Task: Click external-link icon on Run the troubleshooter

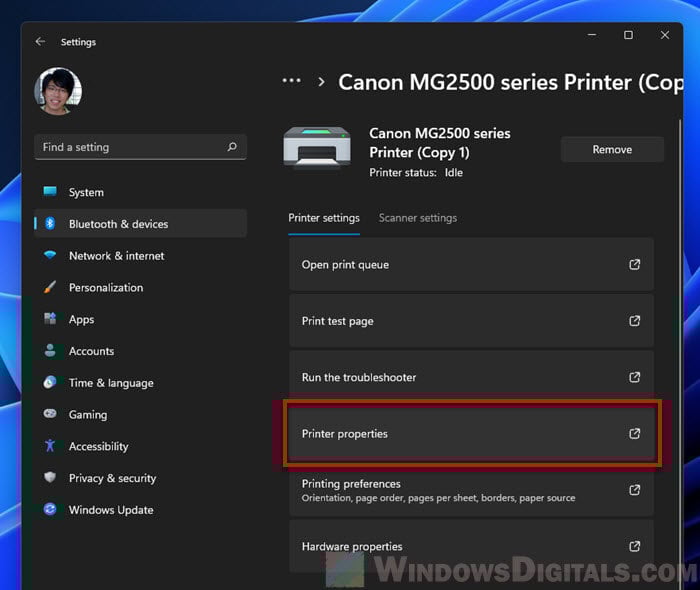Action: click(x=634, y=377)
